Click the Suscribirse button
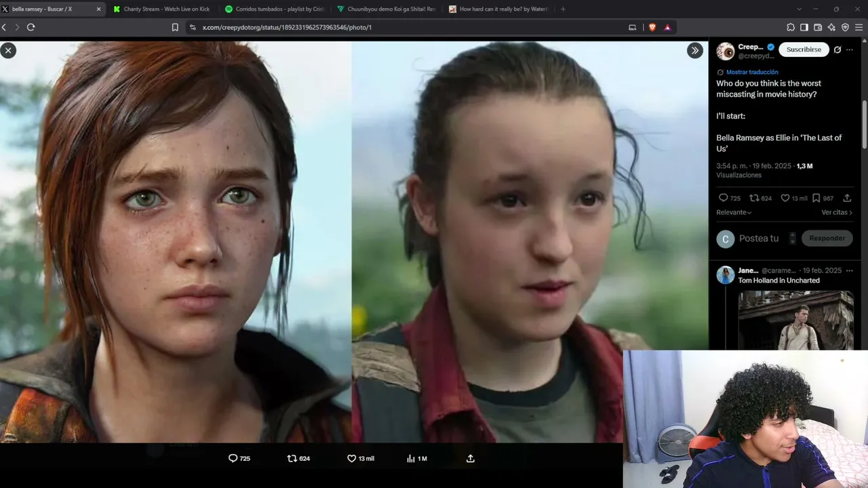This screenshot has width=868, height=488. 804,49
